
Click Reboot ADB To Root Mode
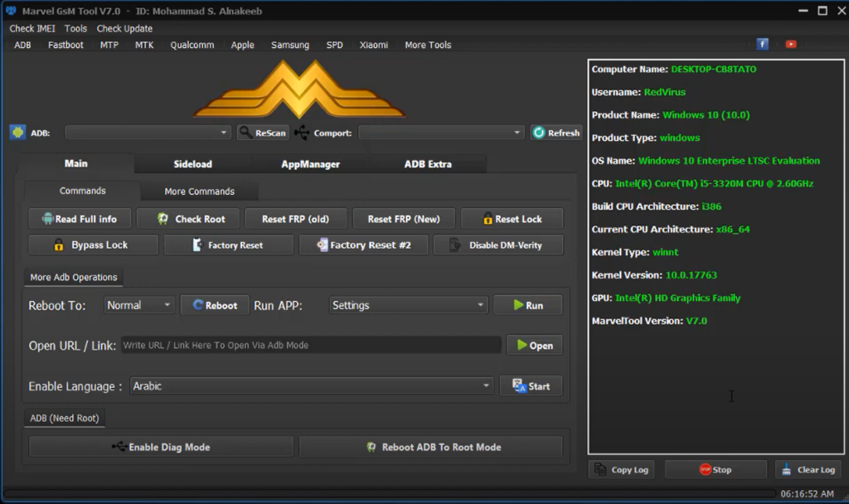point(431,447)
